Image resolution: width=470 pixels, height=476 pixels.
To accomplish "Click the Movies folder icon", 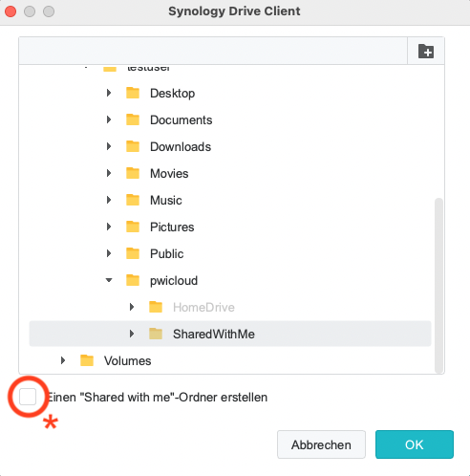I will click(x=133, y=173).
